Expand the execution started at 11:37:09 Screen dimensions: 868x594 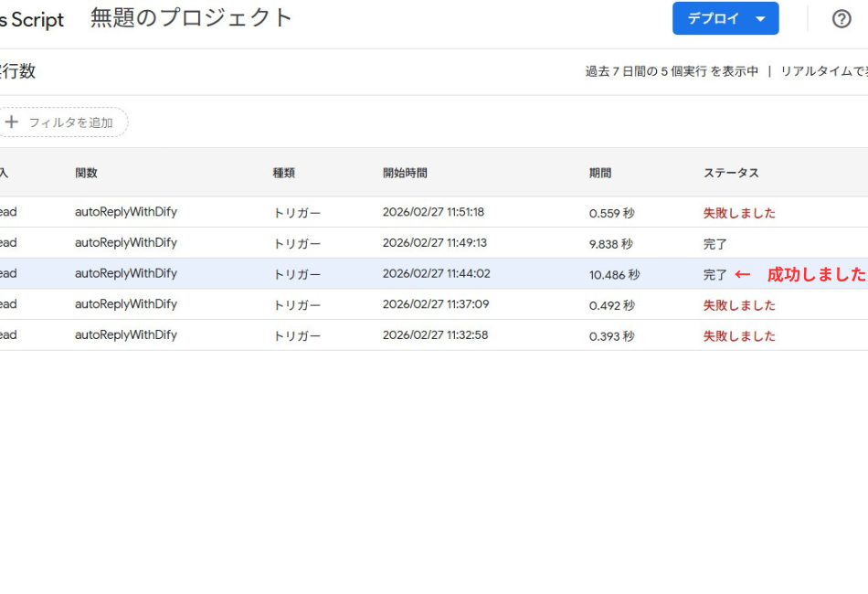click(433, 304)
